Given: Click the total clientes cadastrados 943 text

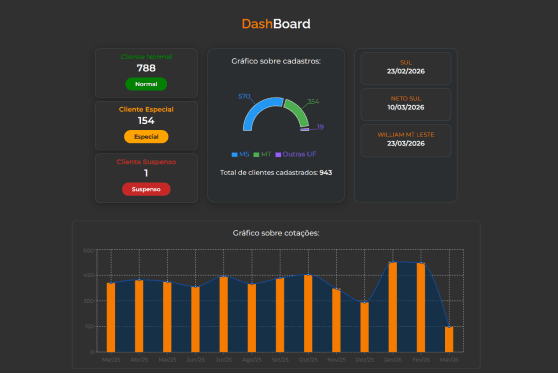Looking at the screenshot, I should (x=276, y=173).
